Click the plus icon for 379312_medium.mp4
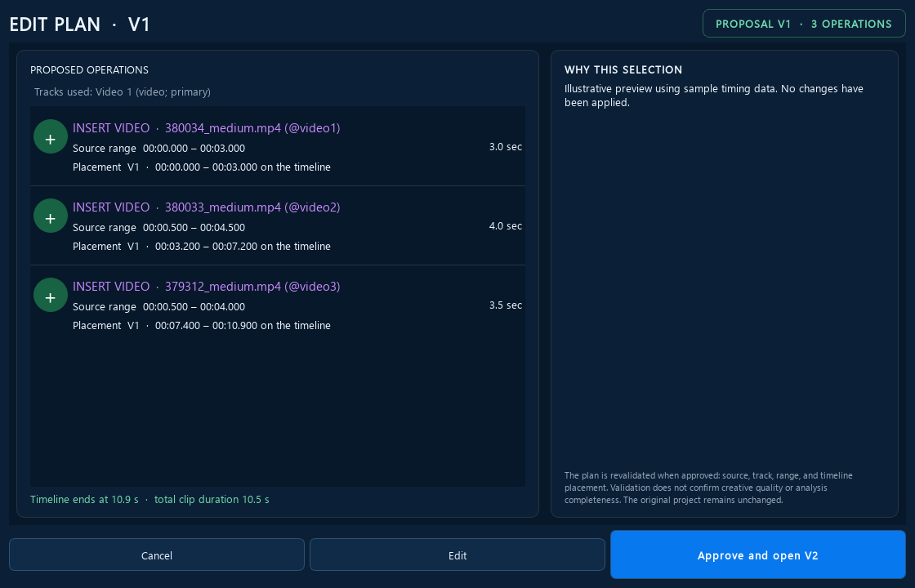Viewport: 915px width, 588px height. pyautogui.click(x=51, y=296)
